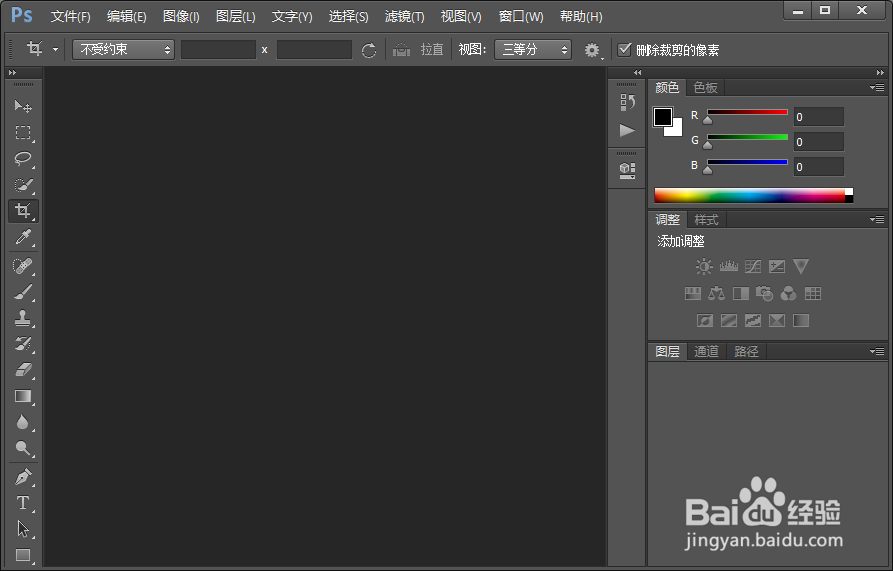Switch to the 通道 tab
Image resolution: width=893 pixels, height=571 pixels.
706,351
